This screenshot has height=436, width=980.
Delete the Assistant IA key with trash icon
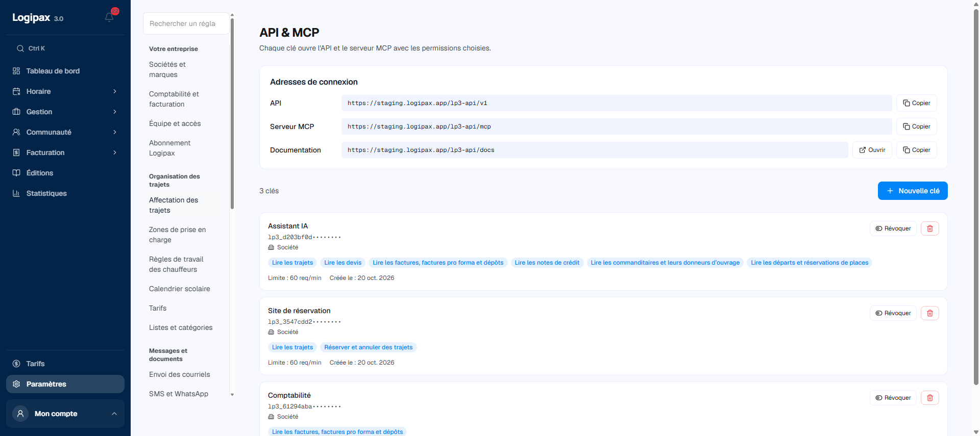(x=929, y=228)
